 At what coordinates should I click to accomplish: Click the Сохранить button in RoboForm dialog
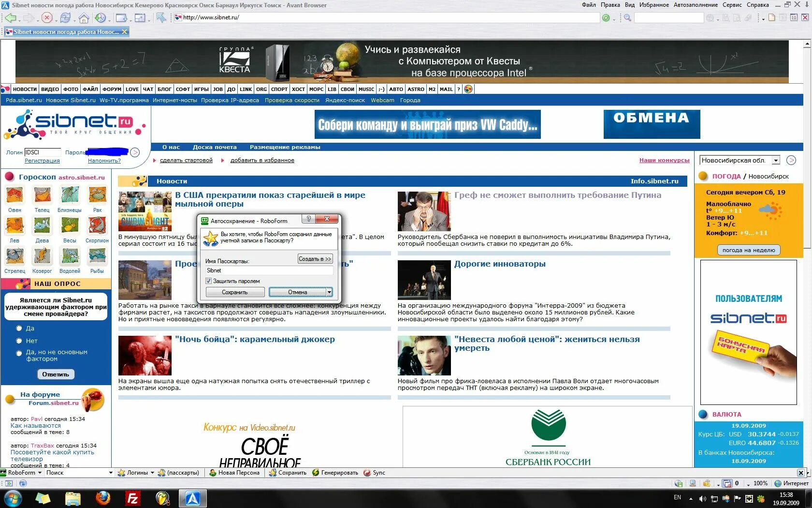(235, 292)
